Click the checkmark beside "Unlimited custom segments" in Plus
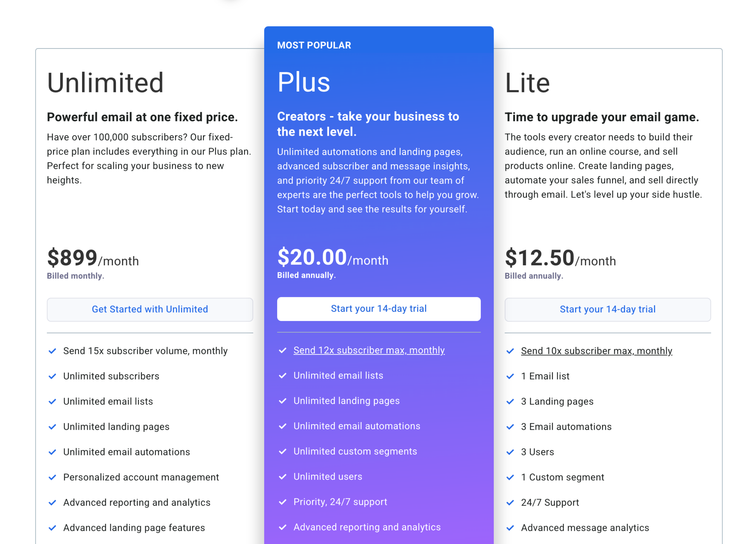756x544 pixels. click(283, 452)
